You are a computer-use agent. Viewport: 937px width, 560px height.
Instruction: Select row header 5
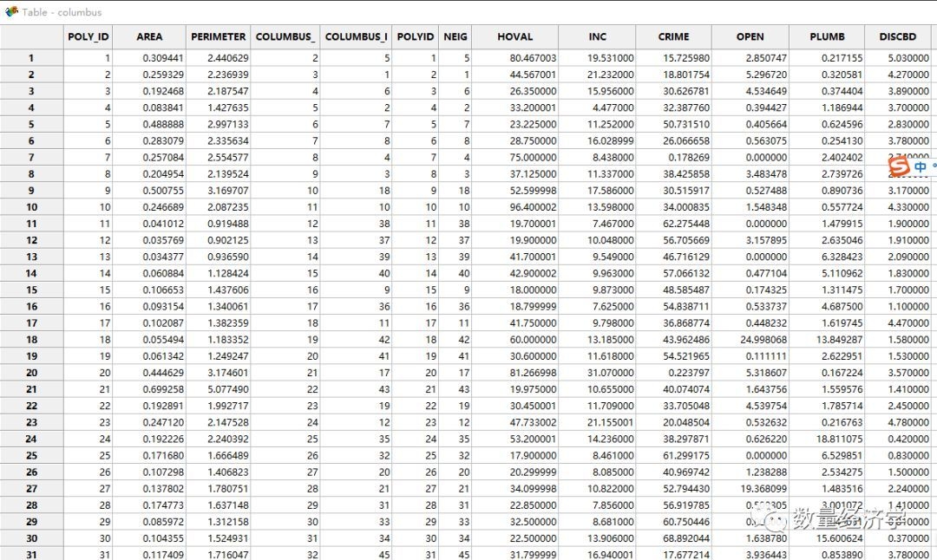click(32, 124)
